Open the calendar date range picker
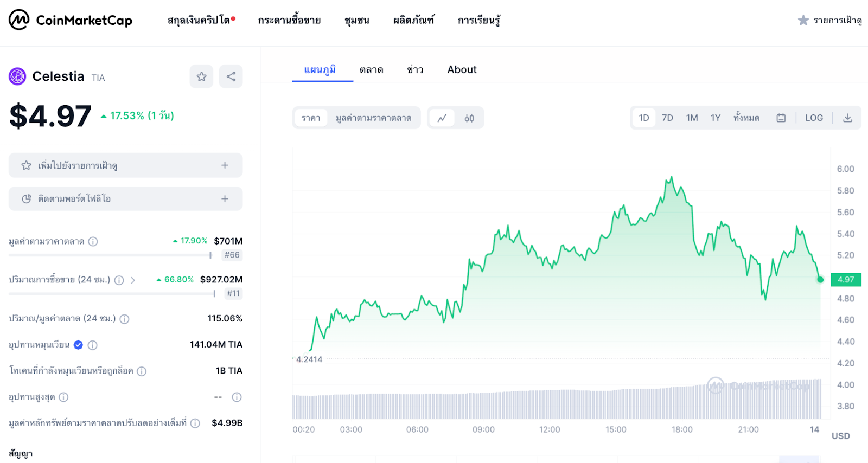 click(781, 118)
